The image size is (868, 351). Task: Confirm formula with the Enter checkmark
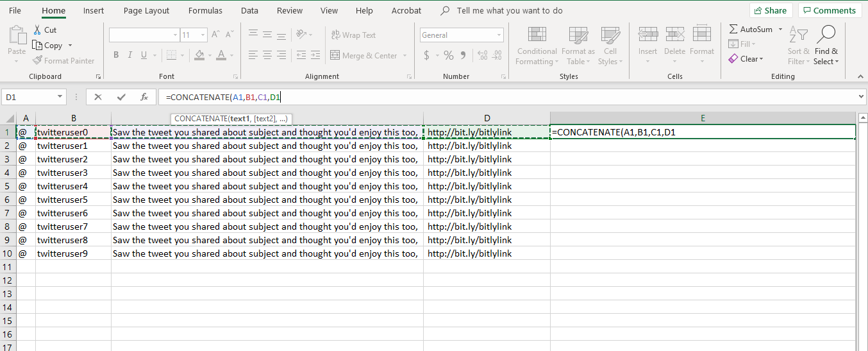(x=121, y=97)
